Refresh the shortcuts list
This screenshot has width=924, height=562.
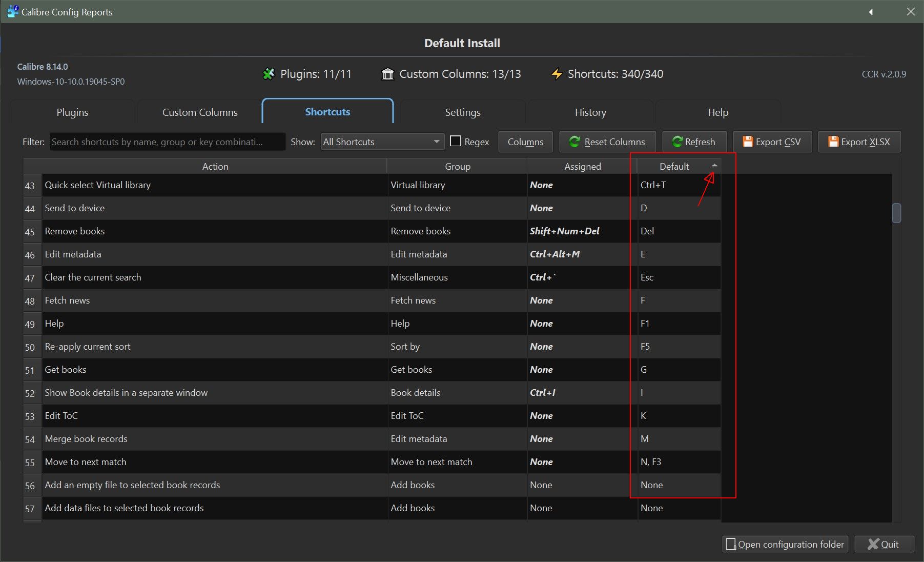[693, 142]
